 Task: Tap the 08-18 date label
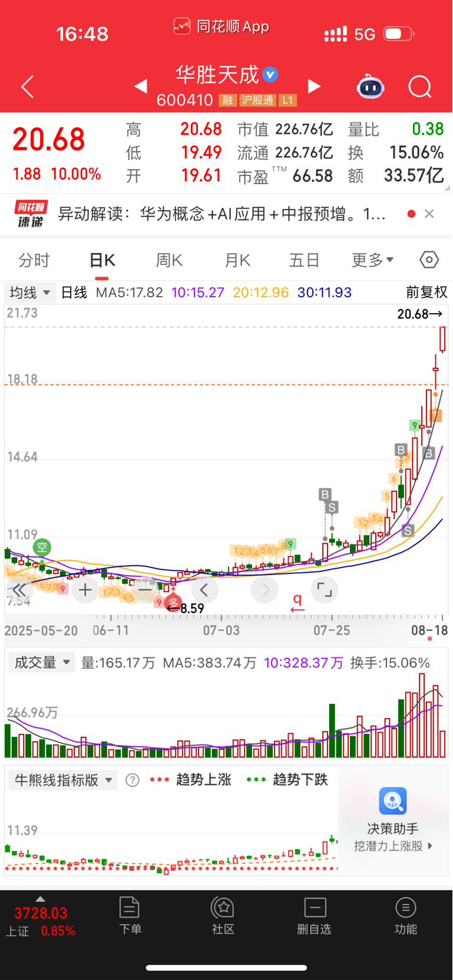[x=429, y=630]
